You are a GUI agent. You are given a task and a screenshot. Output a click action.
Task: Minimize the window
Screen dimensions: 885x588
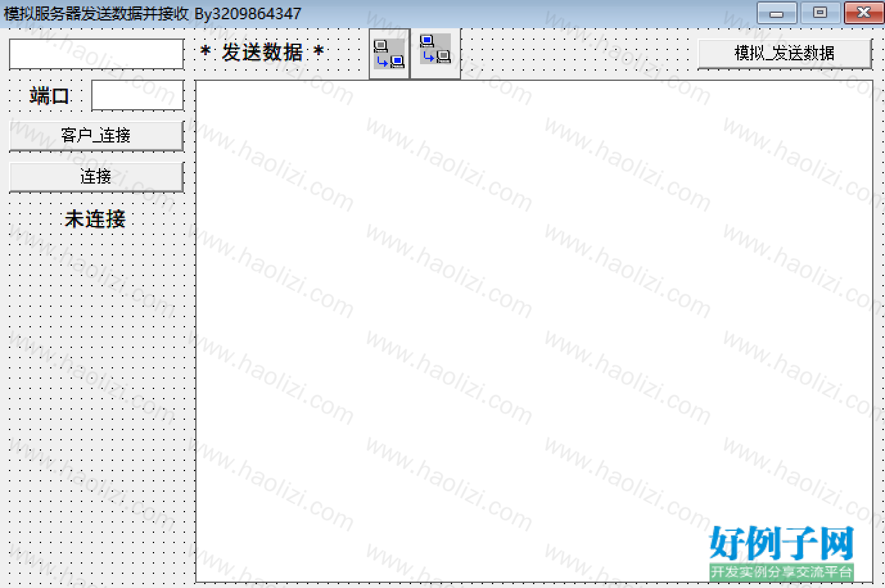point(776,13)
